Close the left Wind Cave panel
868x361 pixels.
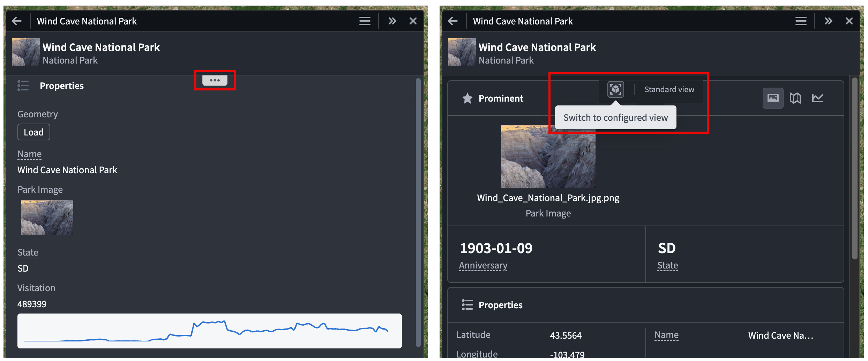(413, 21)
